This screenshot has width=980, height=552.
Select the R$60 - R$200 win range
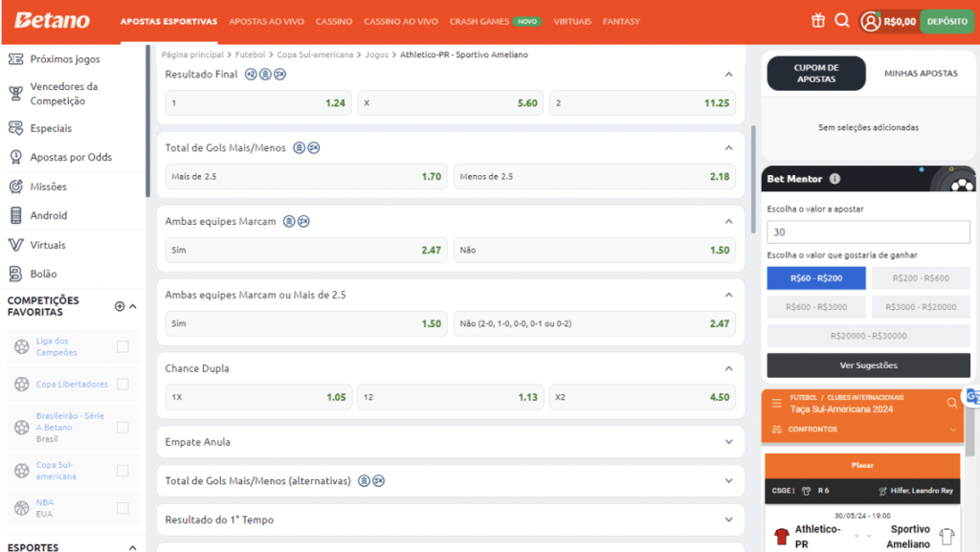(x=816, y=277)
